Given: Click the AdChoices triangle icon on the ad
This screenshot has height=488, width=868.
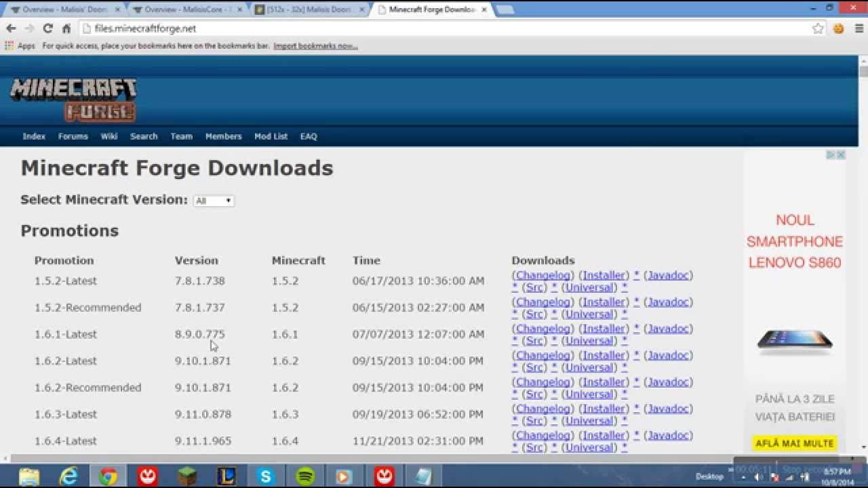Looking at the screenshot, I should [831, 155].
